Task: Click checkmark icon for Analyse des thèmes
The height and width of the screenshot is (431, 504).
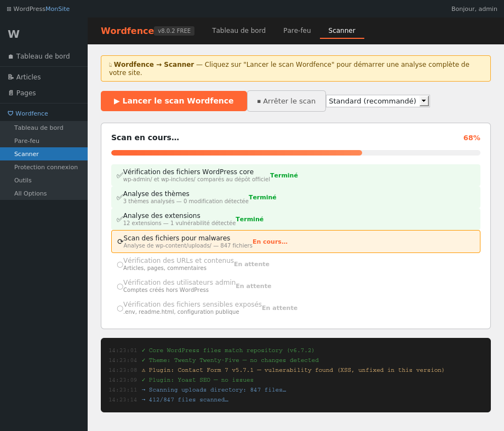Action: pos(119,197)
